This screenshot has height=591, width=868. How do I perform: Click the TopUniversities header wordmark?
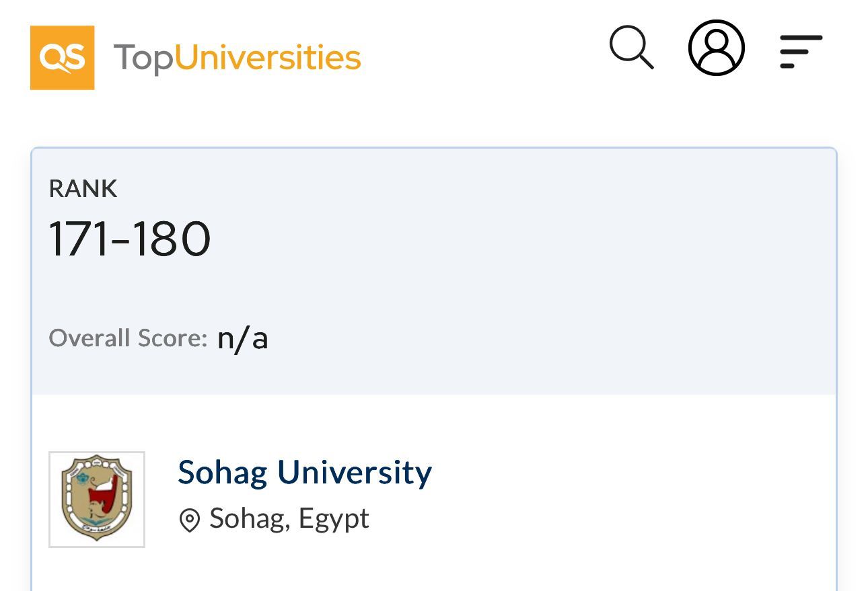pyautogui.click(x=238, y=57)
